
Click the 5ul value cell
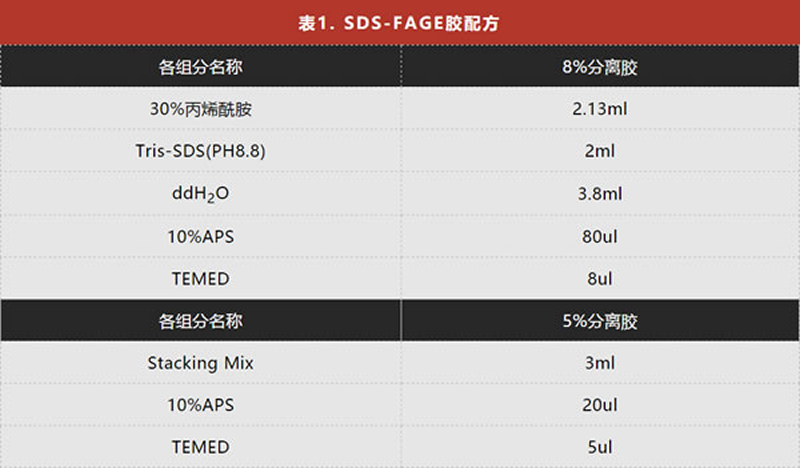599,447
